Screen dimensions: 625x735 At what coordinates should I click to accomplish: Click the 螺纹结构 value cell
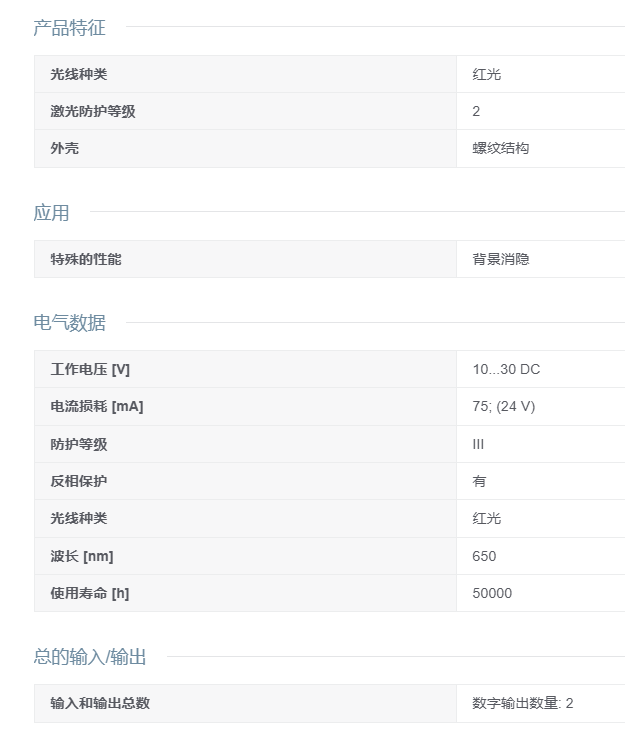pos(501,148)
